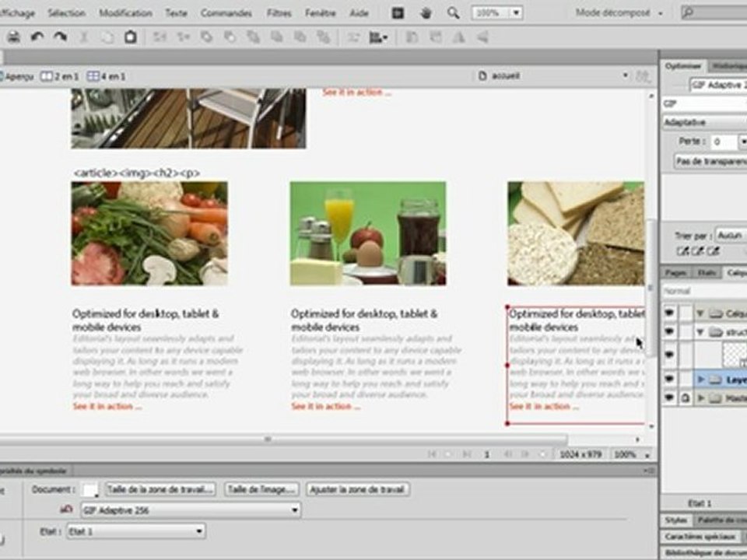Click the Copy icon in toolbar
The width and height of the screenshot is (747, 560).
(x=107, y=37)
